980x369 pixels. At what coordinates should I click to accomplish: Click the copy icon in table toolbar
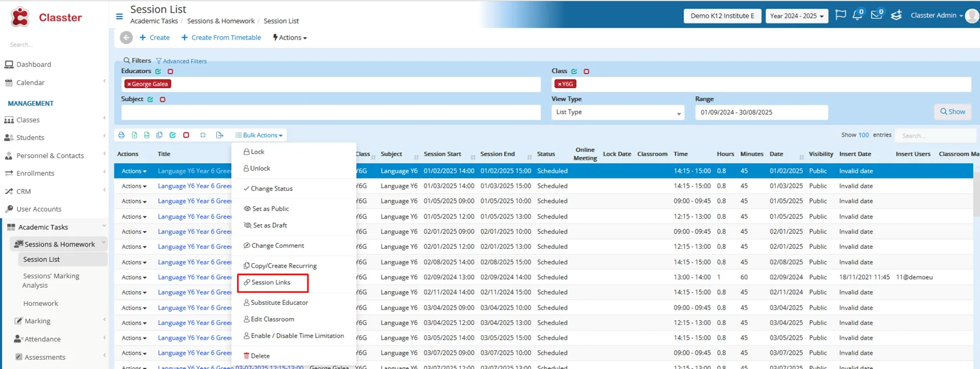pos(160,135)
